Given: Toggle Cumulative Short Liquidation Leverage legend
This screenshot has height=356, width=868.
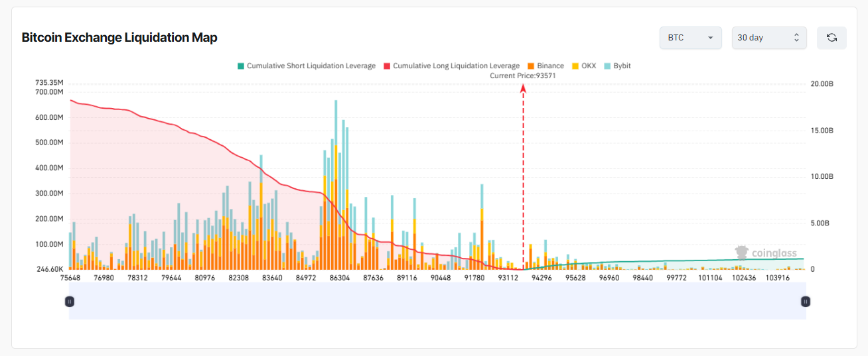Looking at the screenshot, I should pos(307,66).
